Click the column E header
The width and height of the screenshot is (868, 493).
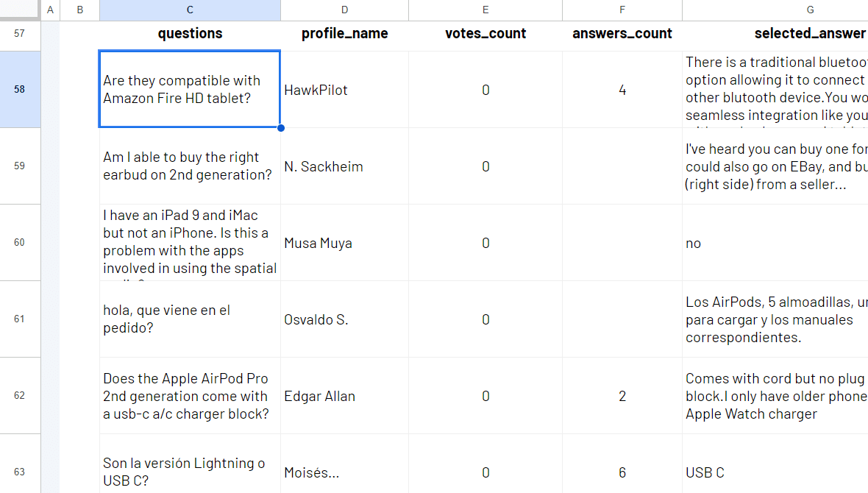click(485, 10)
